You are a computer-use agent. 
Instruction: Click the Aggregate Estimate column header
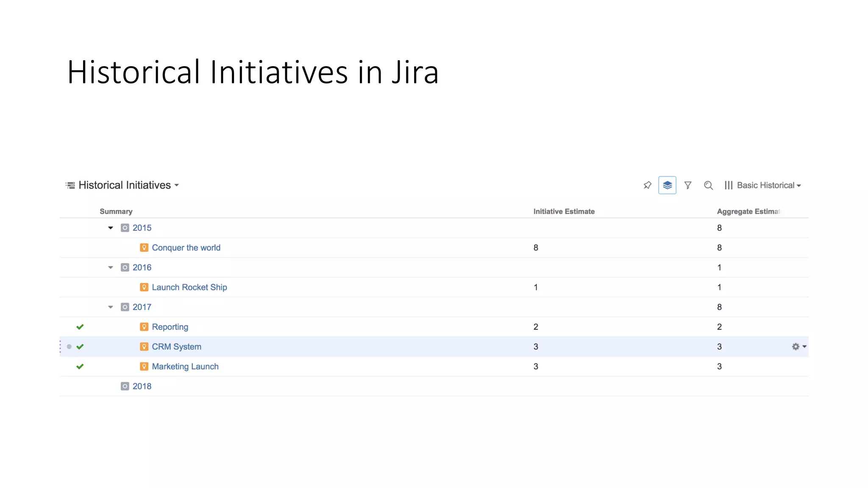(x=748, y=211)
